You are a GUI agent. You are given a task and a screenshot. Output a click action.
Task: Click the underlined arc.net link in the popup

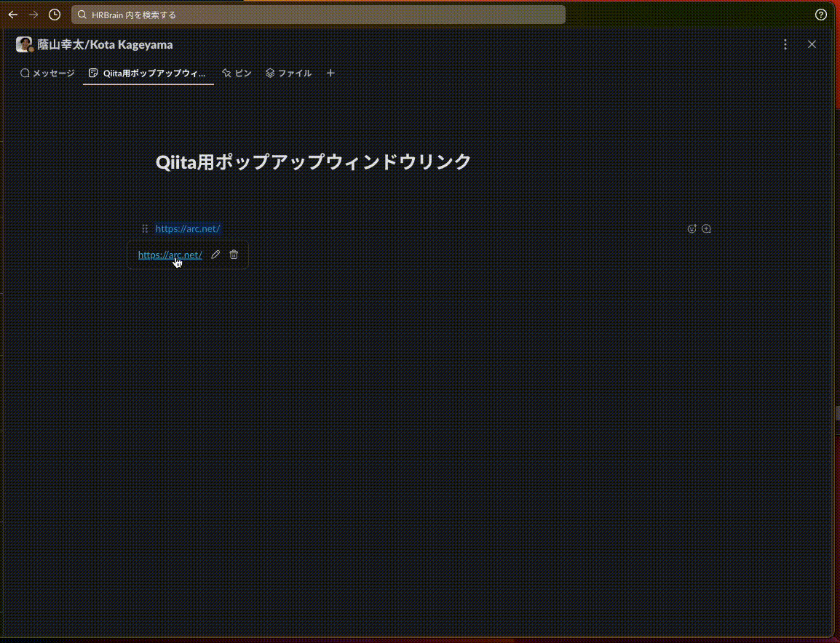coord(170,254)
